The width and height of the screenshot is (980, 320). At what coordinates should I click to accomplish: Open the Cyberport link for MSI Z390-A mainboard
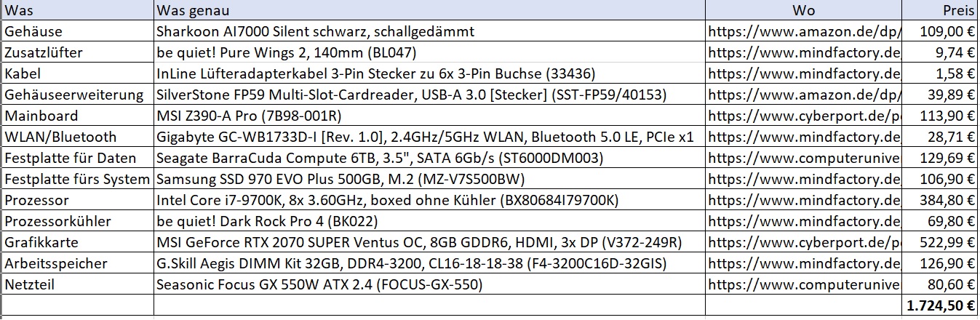pyautogui.click(x=803, y=116)
